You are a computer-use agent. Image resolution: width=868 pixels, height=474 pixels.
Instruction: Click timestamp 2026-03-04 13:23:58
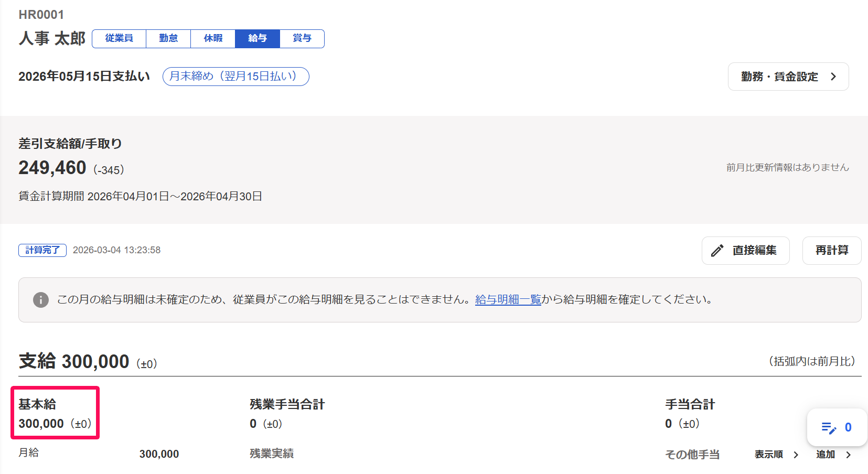[116, 250]
